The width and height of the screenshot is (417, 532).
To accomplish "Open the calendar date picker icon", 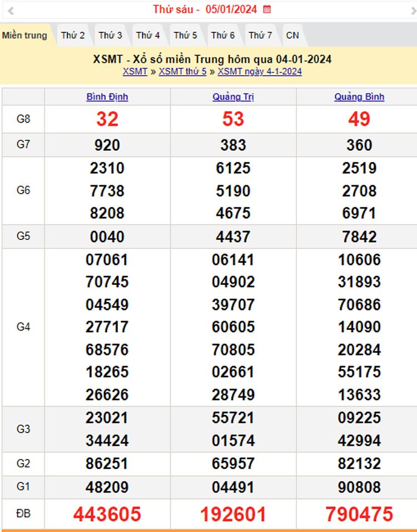I will coord(267,9).
